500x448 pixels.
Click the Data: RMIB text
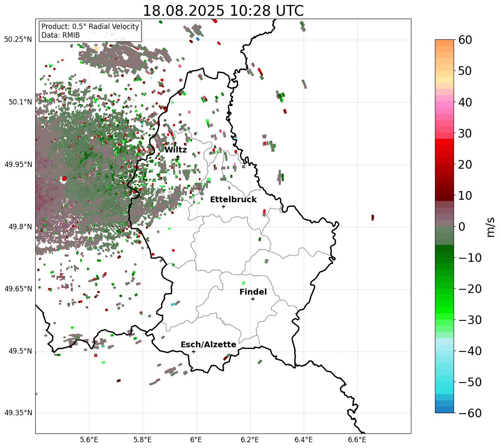60,35
